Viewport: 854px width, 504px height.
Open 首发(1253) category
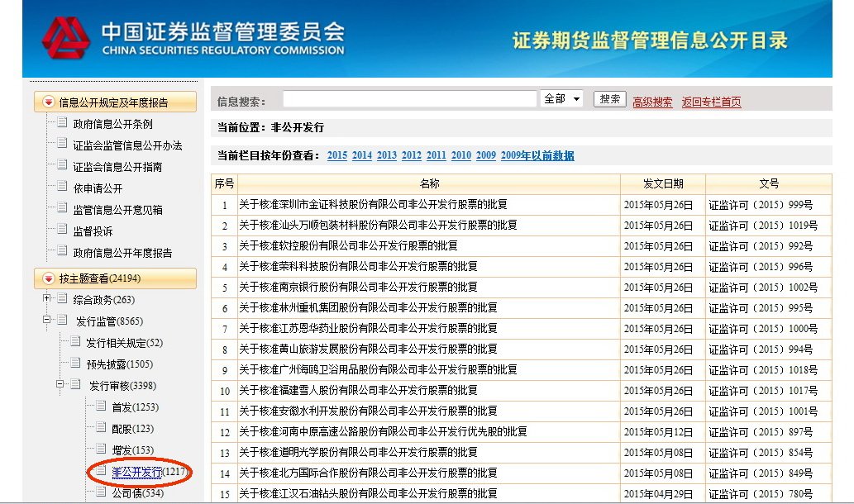point(135,407)
